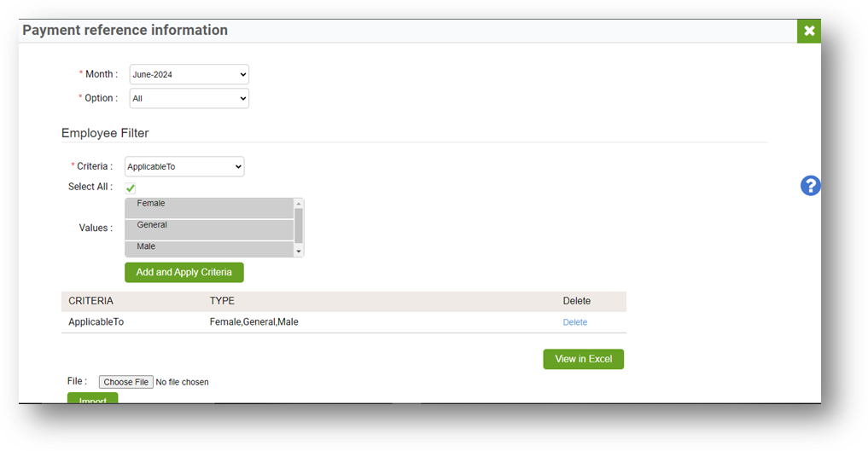Click the Female,General,Male type cell
868x451 pixels.
tap(254, 322)
